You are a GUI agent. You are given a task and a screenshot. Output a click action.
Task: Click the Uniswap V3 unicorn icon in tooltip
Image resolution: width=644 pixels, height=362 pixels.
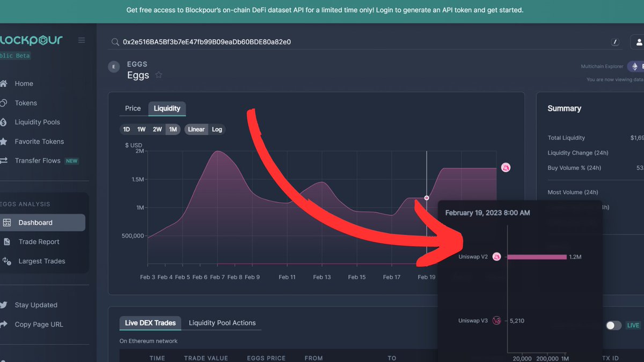[497, 321]
